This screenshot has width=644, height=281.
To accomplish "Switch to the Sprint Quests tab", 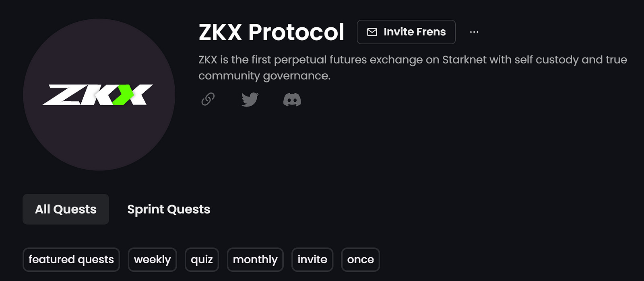I will coord(169,209).
